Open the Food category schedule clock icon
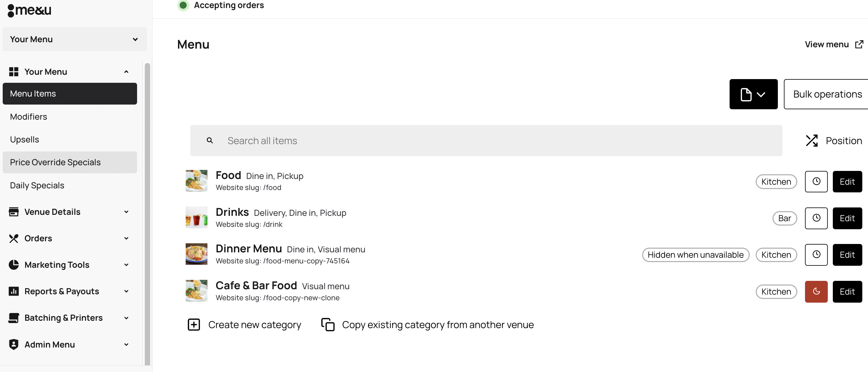This screenshot has height=372, width=868. click(x=816, y=181)
